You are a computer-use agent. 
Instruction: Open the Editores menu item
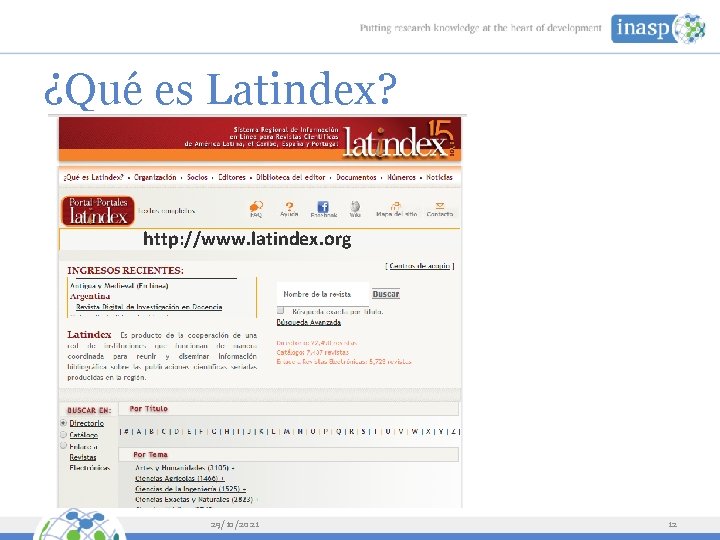pos(232,177)
